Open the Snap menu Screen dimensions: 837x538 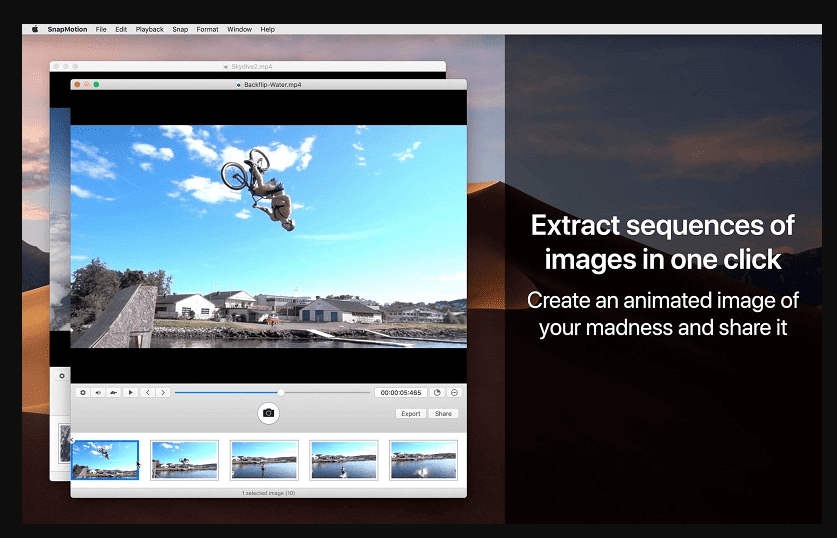pyautogui.click(x=180, y=29)
